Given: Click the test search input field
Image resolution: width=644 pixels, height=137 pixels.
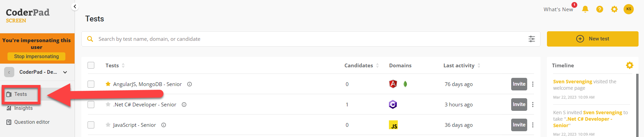Looking at the screenshot, I should [307, 39].
